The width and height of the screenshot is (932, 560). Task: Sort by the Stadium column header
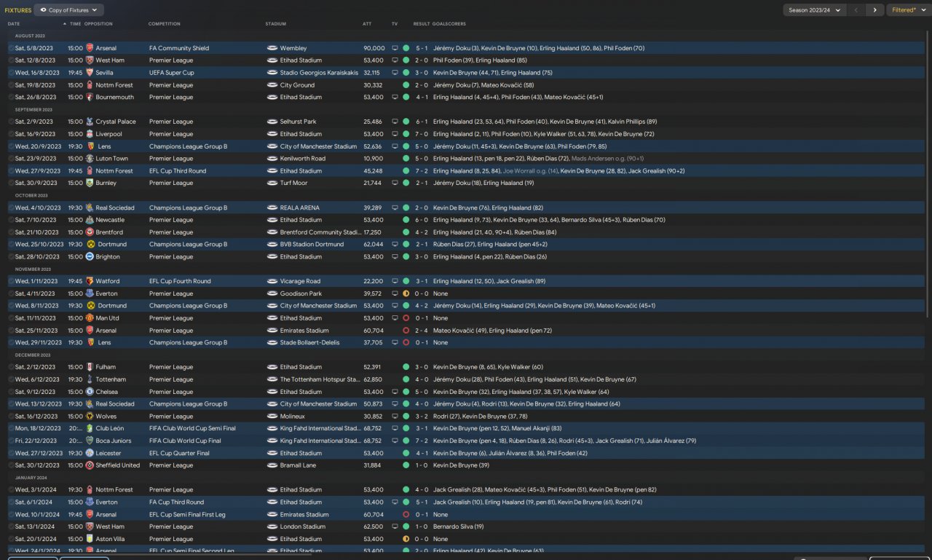click(276, 24)
